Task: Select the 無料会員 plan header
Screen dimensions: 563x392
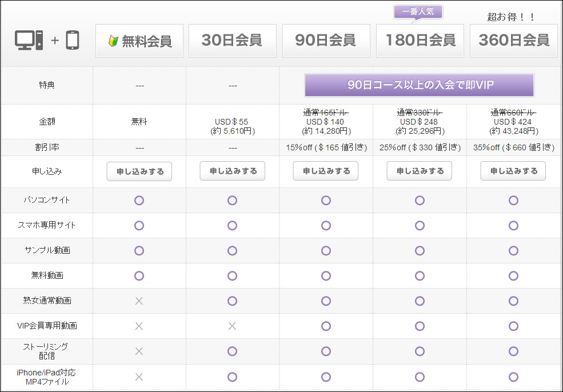Action: click(x=139, y=41)
